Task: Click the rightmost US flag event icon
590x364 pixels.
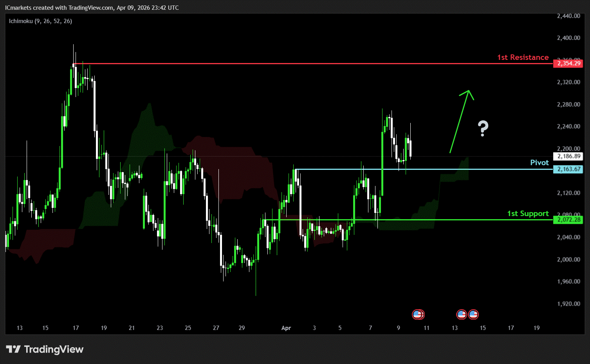Action: pyautogui.click(x=473, y=314)
